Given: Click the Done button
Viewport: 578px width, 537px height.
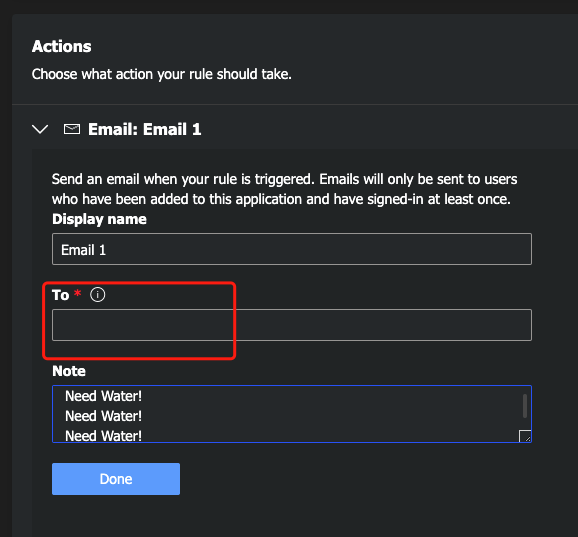Looking at the screenshot, I should 116,479.
